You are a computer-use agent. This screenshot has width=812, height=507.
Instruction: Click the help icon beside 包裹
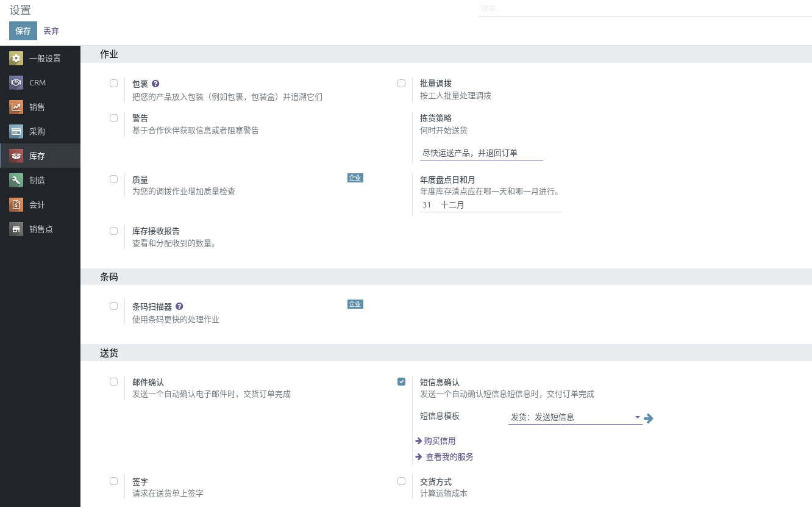click(155, 84)
